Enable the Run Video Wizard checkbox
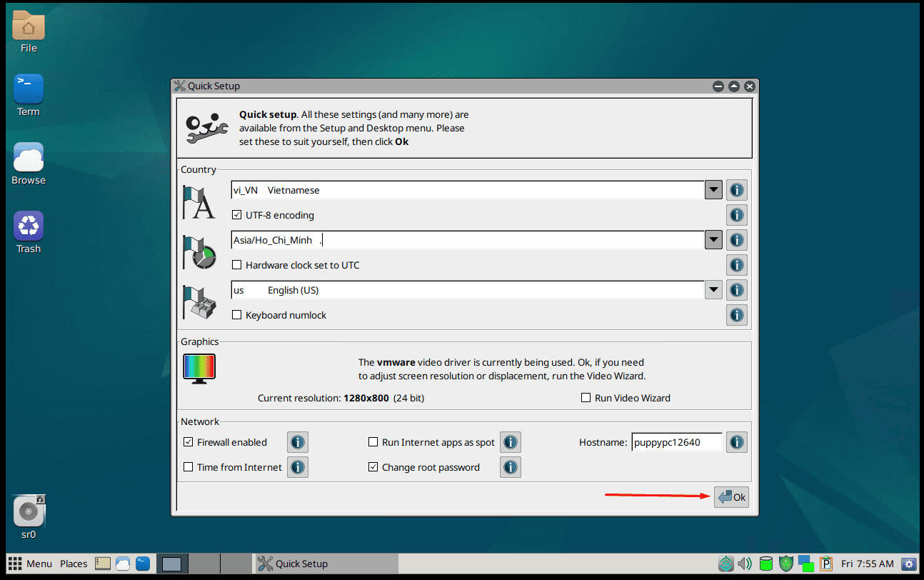The image size is (924, 580). click(586, 398)
